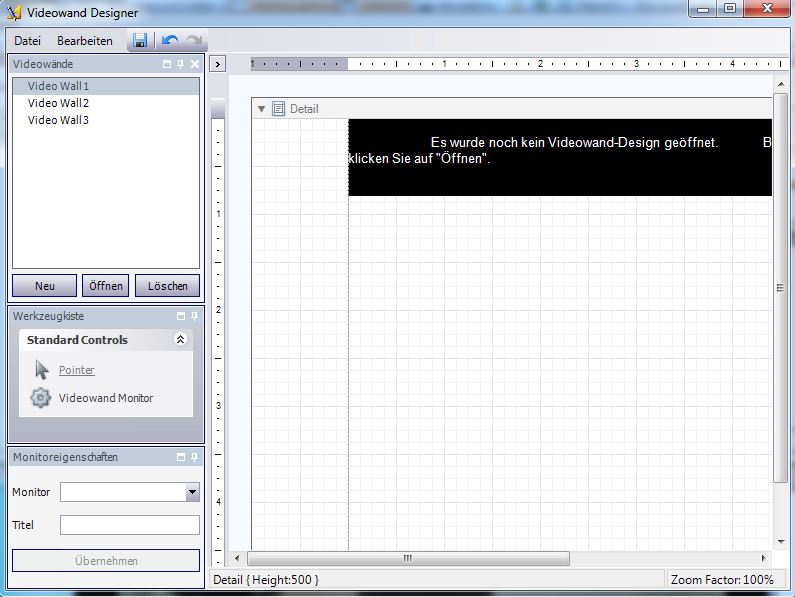Expand side panel with the > arrow button
This screenshot has height=597, width=795.
[218, 64]
